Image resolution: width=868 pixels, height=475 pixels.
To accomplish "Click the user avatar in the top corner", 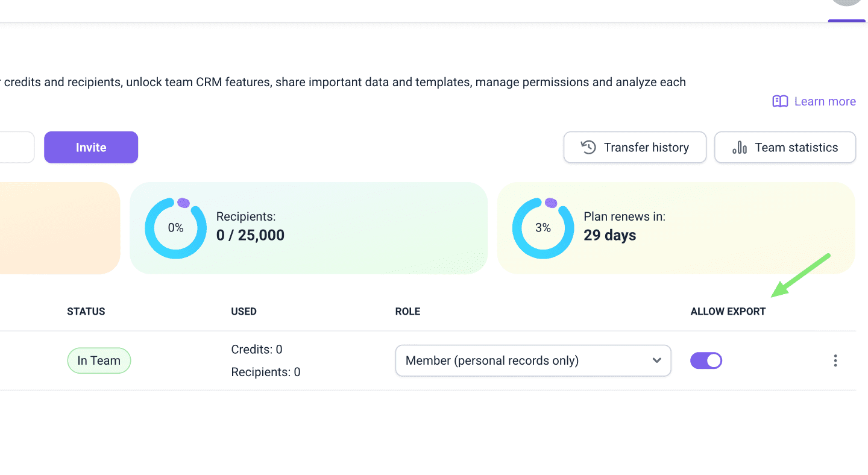I will [x=847, y=2].
